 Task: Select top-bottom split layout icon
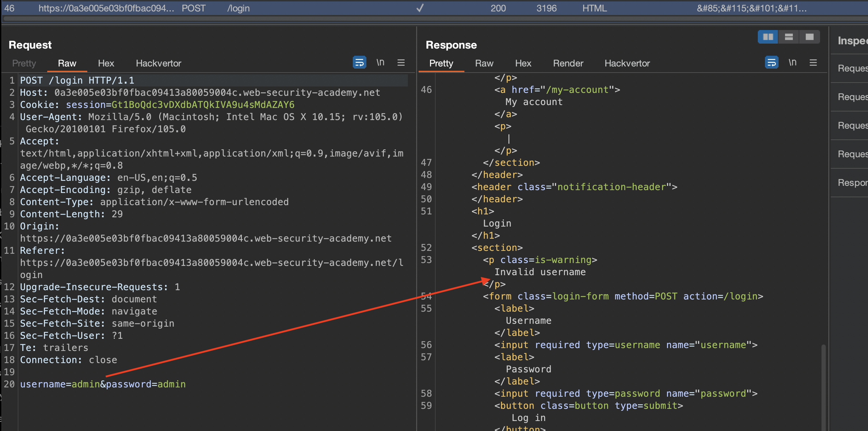[x=789, y=37]
